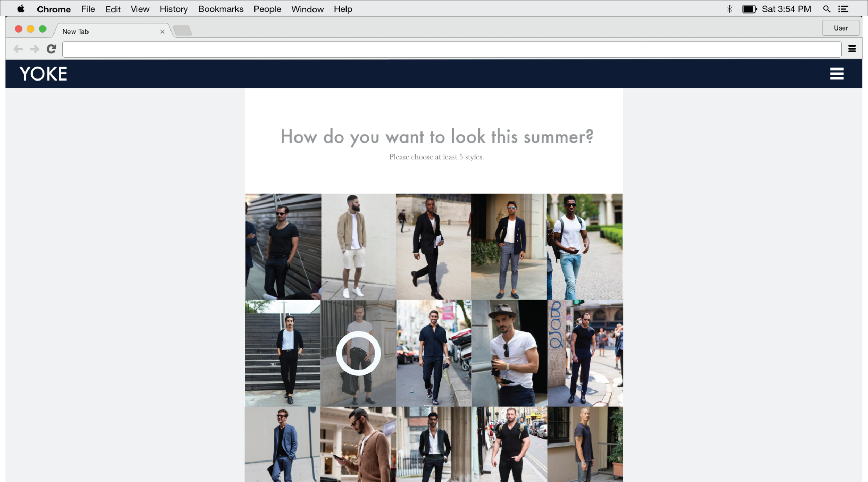Image resolution: width=868 pixels, height=482 pixels.
Task: Open the Window menu
Action: tap(307, 9)
